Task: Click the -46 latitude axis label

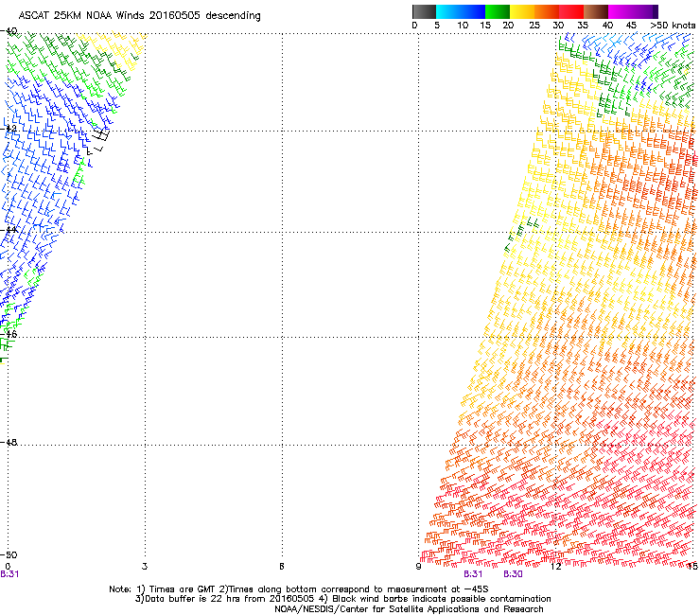Action: (9, 334)
